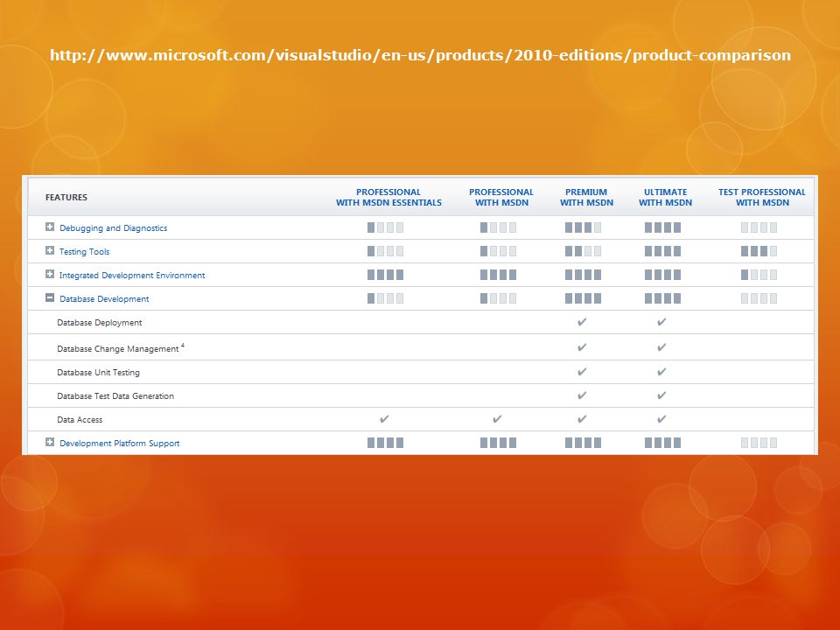Click Testing Tools rating bars under Professional with MSDN

(498, 251)
